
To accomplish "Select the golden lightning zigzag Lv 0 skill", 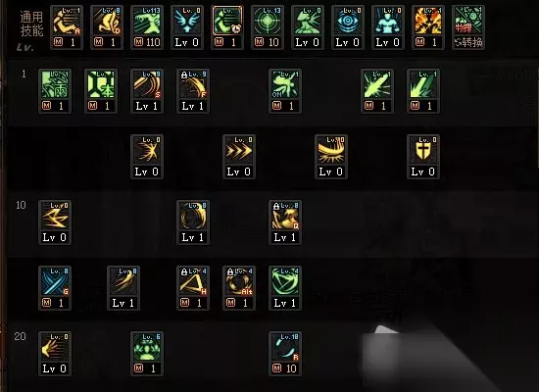I will (x=55, y=217).
